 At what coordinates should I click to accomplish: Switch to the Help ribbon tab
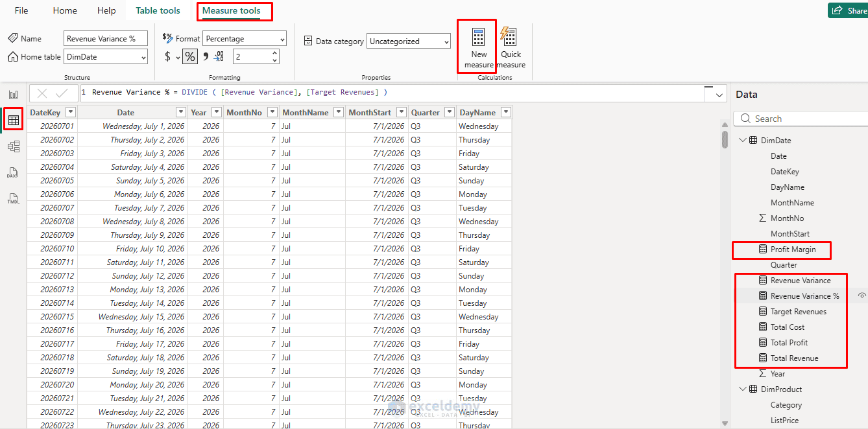click(106, 10)
